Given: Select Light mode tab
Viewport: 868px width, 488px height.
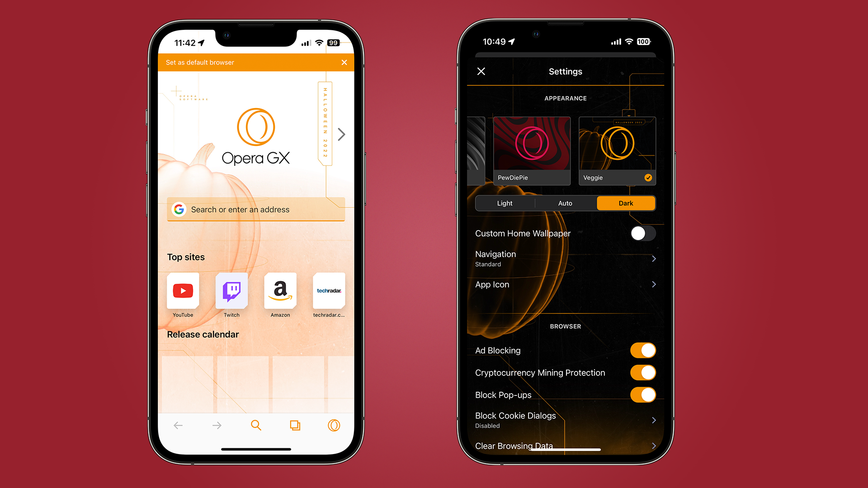Looking at the screenshot, I should [505, 203].
